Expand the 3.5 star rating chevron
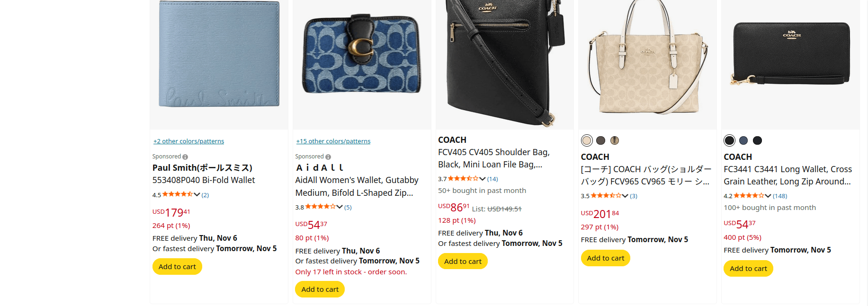This screenshot has width=868, height=306. click(625, 196)
